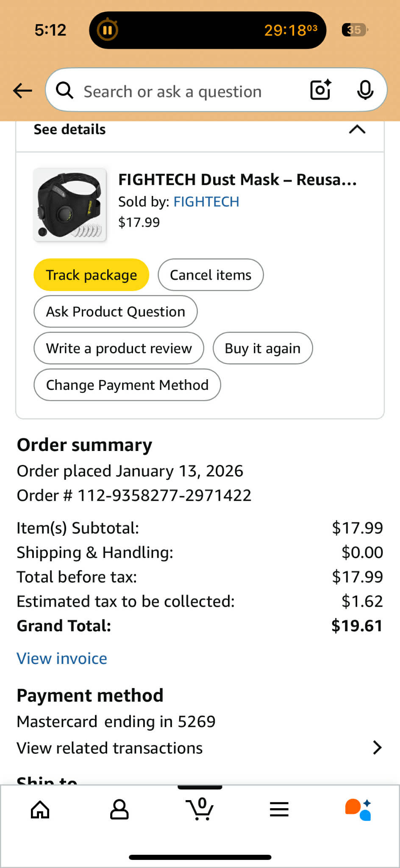The image size is (400, 868).
Task: Tap Buy it again button
Action: click(x=262, y=348)
